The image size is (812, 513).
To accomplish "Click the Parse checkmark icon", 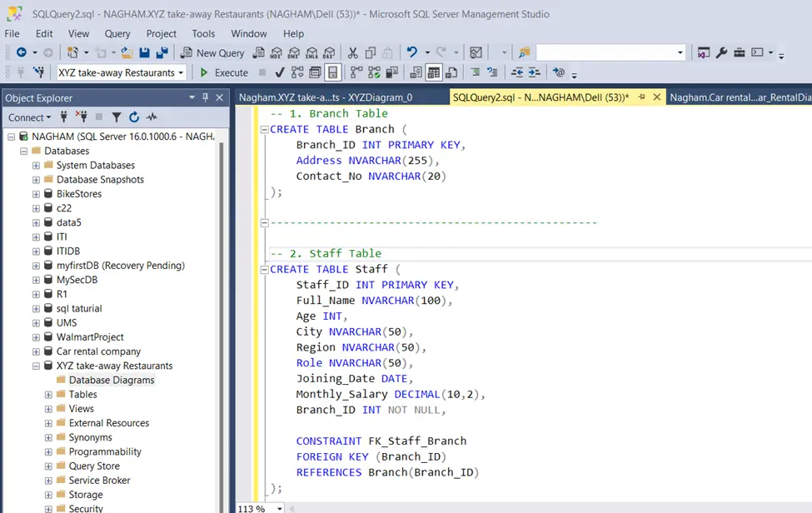I will (x=280, y=72).
